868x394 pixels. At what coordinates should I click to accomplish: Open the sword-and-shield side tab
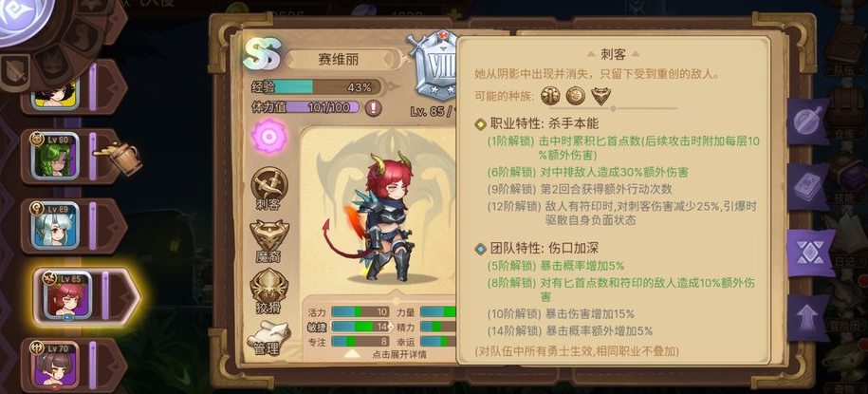pos(807,122)
